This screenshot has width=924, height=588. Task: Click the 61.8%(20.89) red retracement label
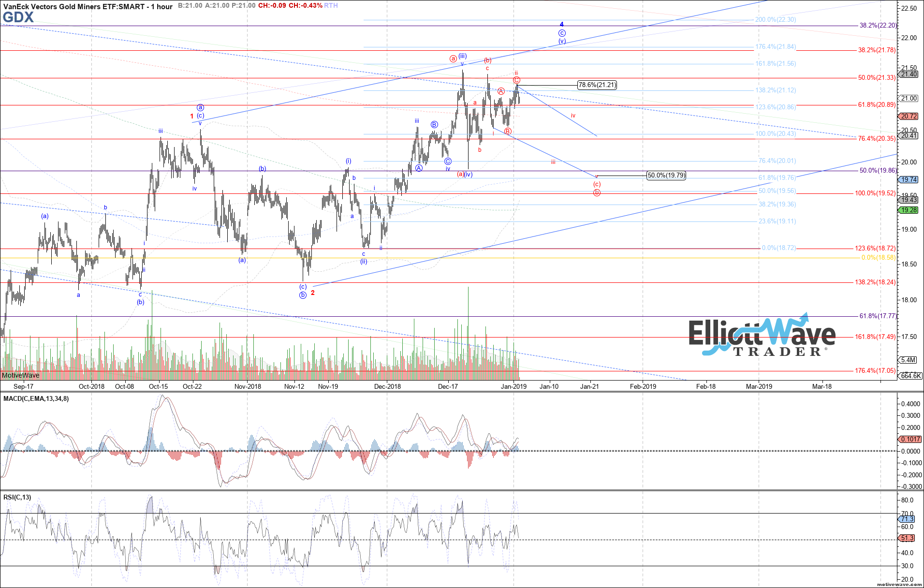[877, 105]
